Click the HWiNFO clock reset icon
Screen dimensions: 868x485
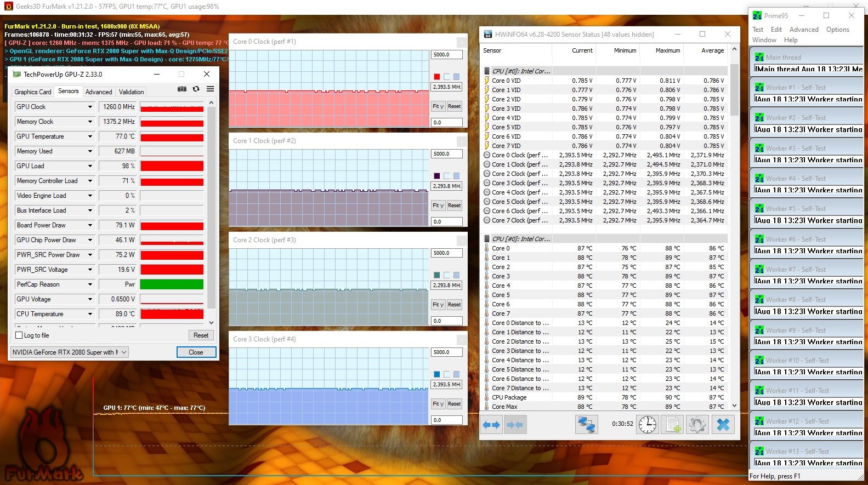(648, 425)
